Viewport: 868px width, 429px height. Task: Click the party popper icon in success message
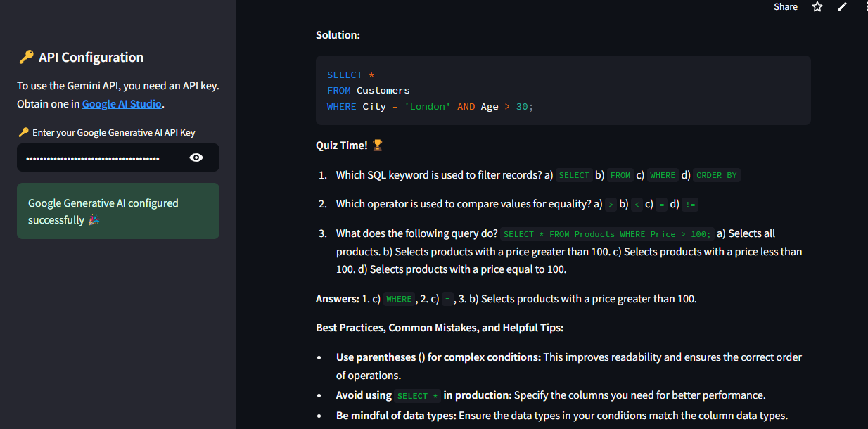click(94, 221)
